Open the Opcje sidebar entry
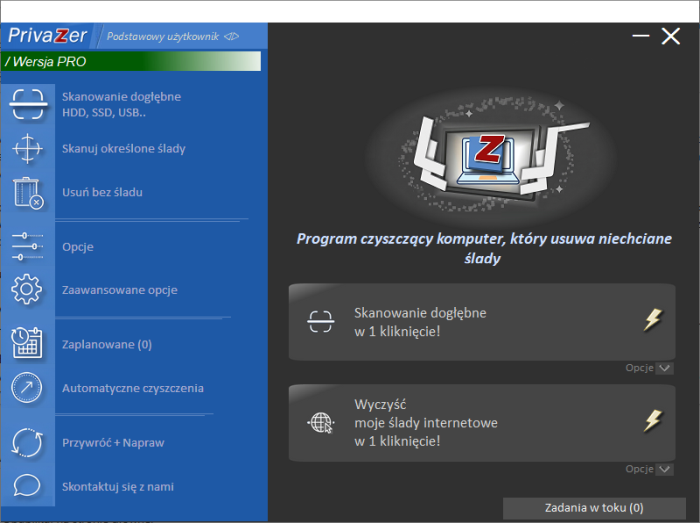 point(78,247)
